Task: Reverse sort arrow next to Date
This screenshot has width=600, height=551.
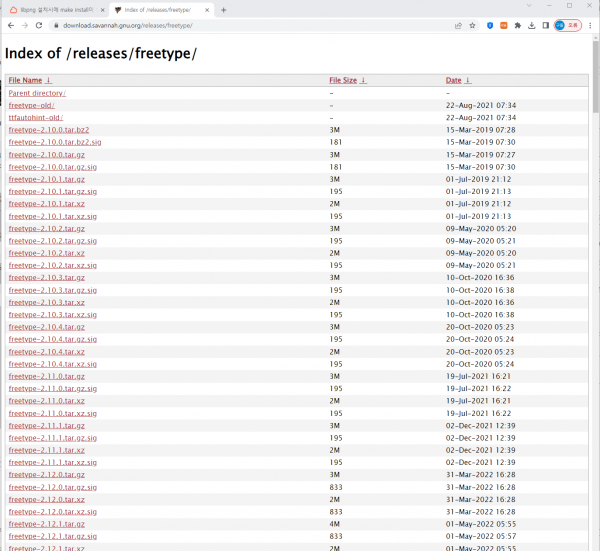Action: tap(468, 80)
